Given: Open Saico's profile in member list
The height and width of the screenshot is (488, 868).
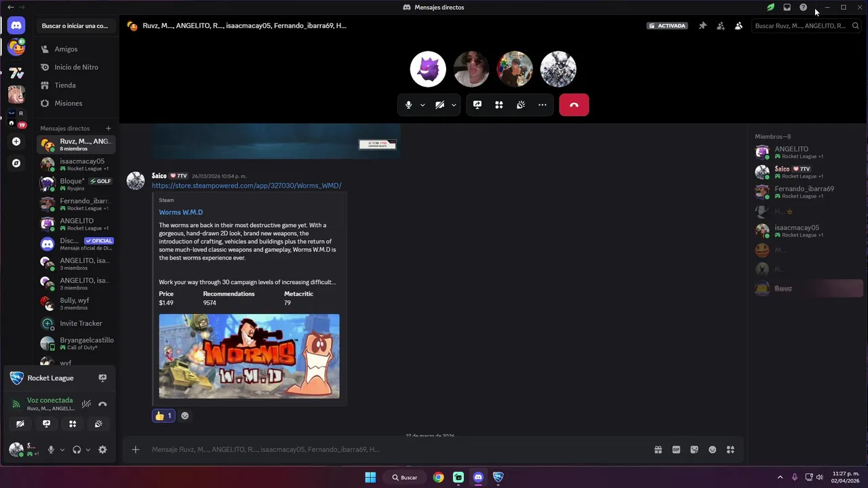Looking at the screenshot, I should tap(808, 172).
